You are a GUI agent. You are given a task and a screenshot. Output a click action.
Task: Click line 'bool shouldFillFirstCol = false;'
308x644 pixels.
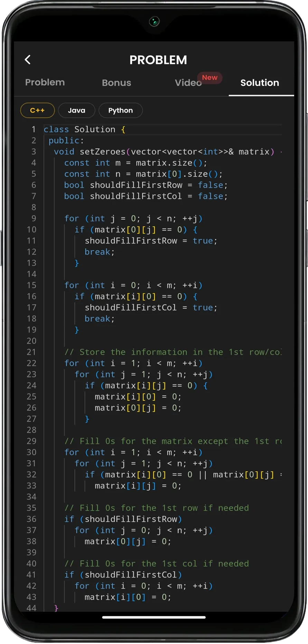[146, 196]
